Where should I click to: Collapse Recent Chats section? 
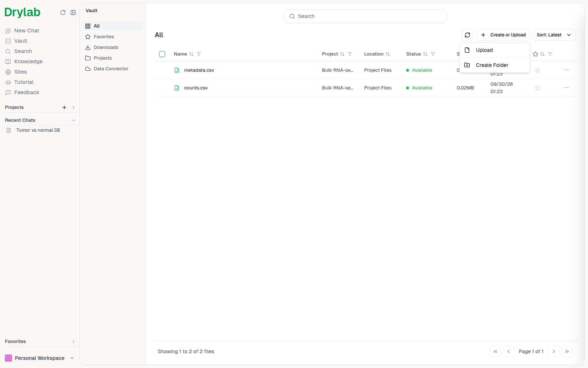[x=73, y=120]
